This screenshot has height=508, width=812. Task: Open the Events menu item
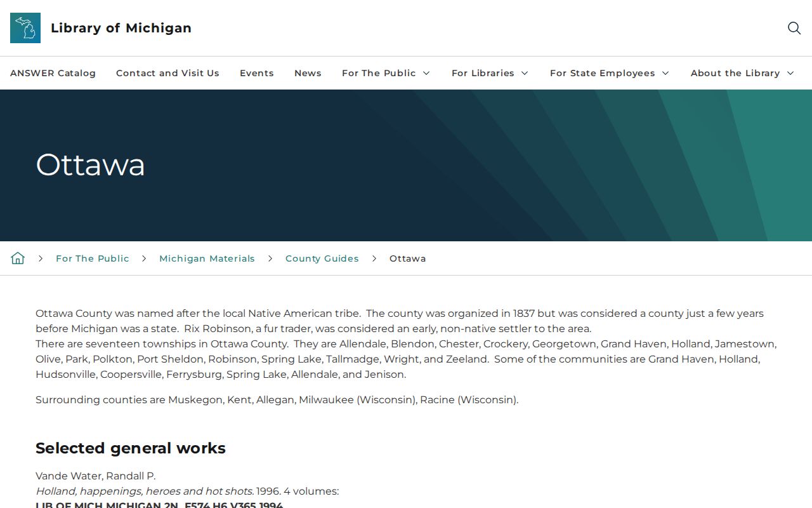257,73
